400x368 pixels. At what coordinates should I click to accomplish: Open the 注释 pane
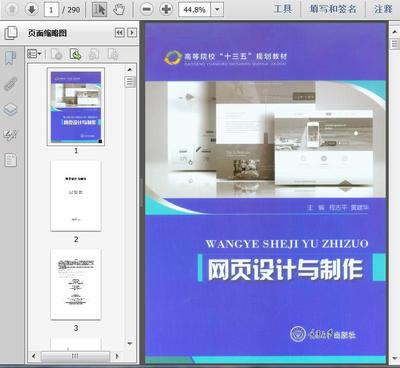coord(383,9)
